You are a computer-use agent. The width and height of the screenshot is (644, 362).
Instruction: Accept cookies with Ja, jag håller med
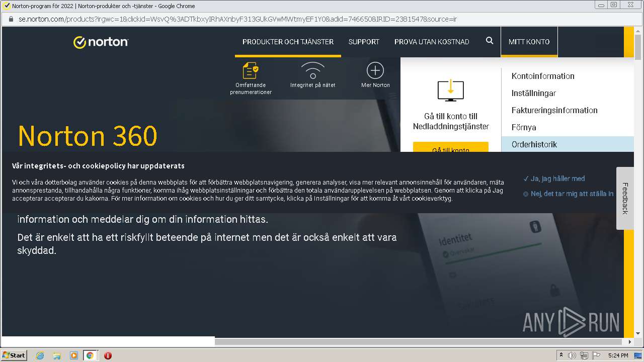[554, 178]
